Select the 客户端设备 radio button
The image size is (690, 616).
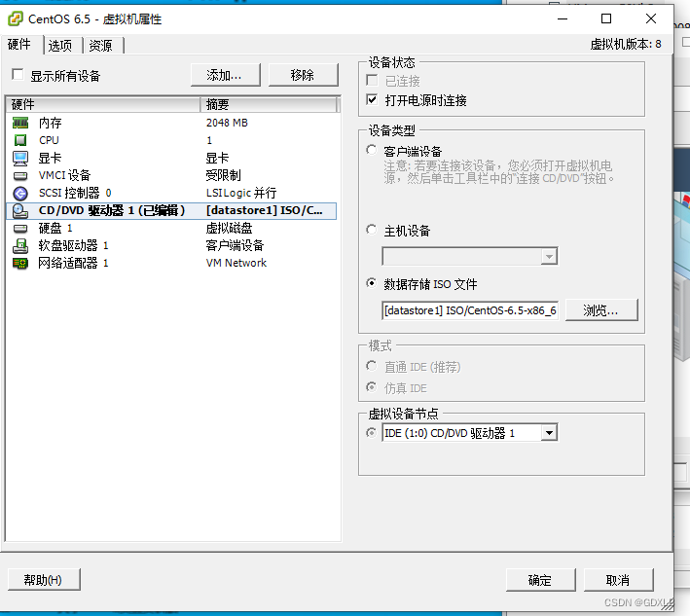pyautogui.click(x=372, y=150)
